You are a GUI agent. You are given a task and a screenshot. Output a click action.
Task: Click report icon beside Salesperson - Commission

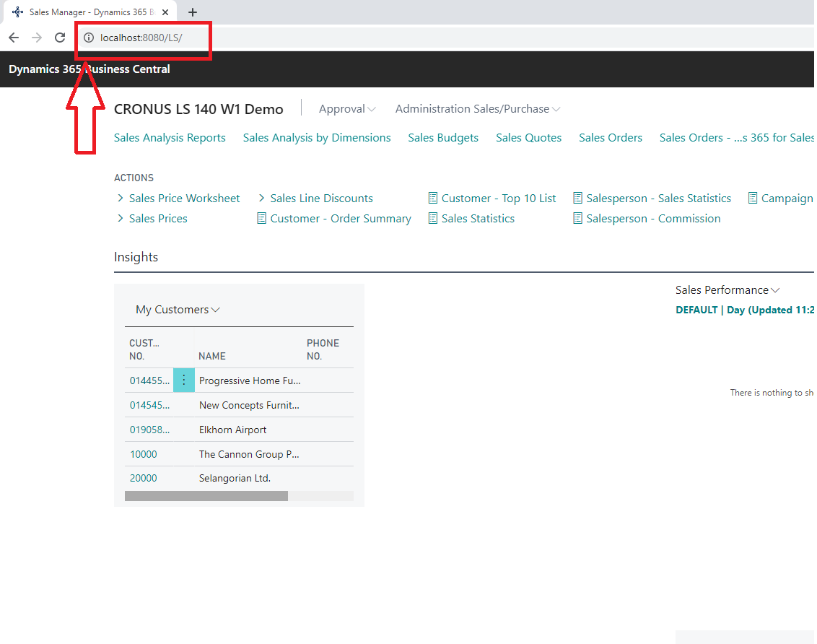pos(578,218)
